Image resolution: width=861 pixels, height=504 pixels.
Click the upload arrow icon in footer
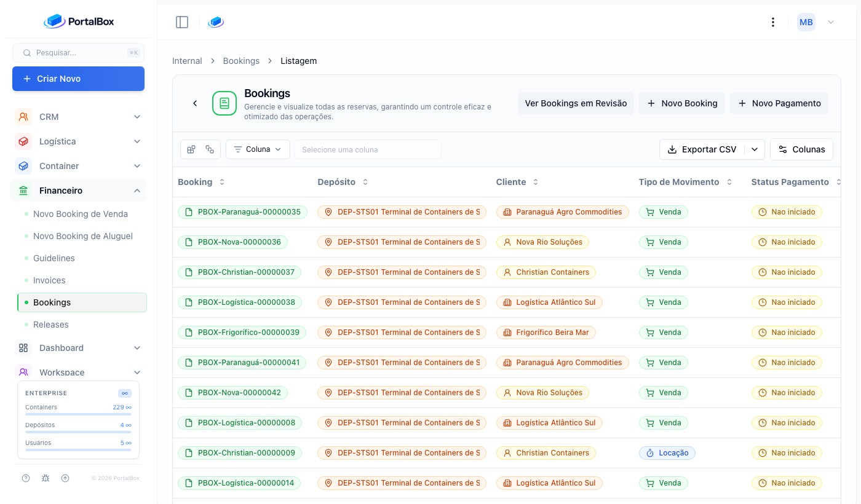point(65,478)
